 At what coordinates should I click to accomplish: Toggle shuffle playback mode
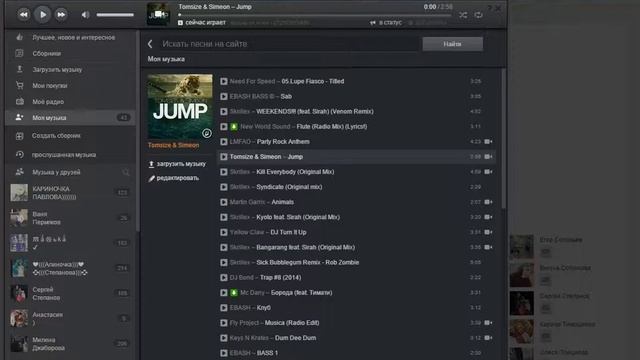pyautogui.click(x=463, y=15)
